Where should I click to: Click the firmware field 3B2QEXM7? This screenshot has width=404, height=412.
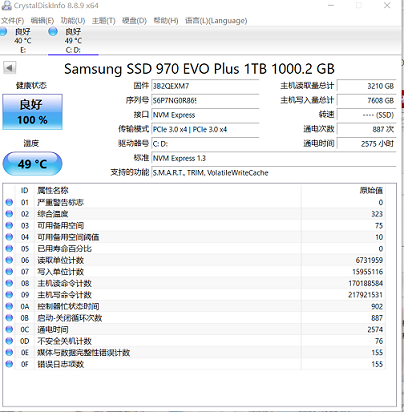[x=205, y=86]
